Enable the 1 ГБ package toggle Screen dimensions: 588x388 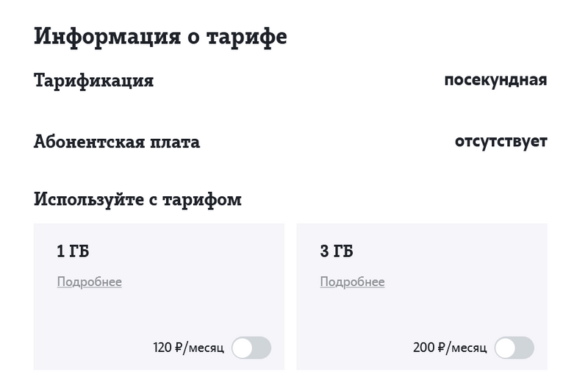click(x=251, y=348)
